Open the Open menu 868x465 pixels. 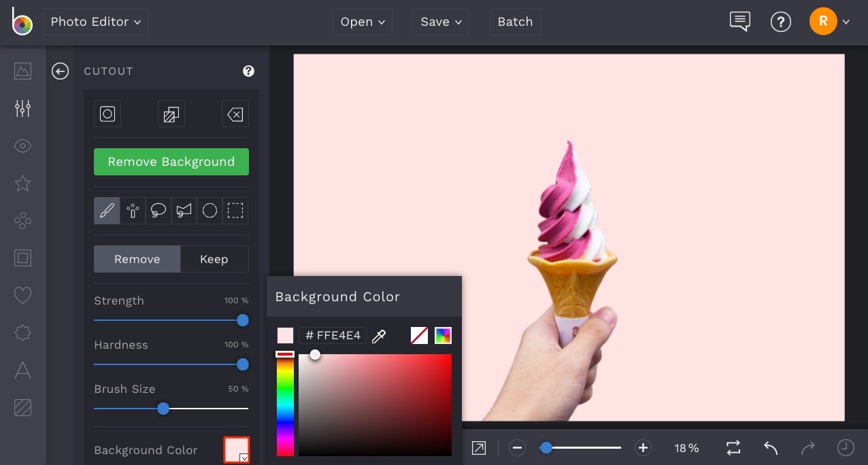[x=363, y=21]
